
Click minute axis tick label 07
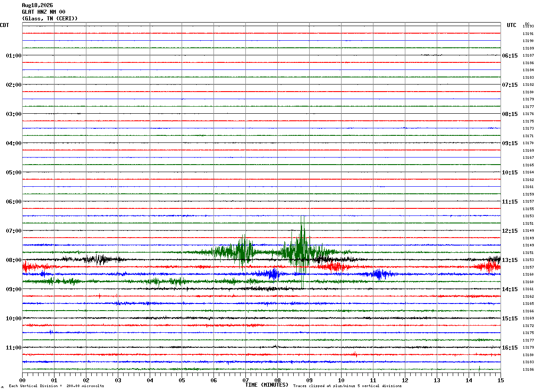tap(245, 380)
